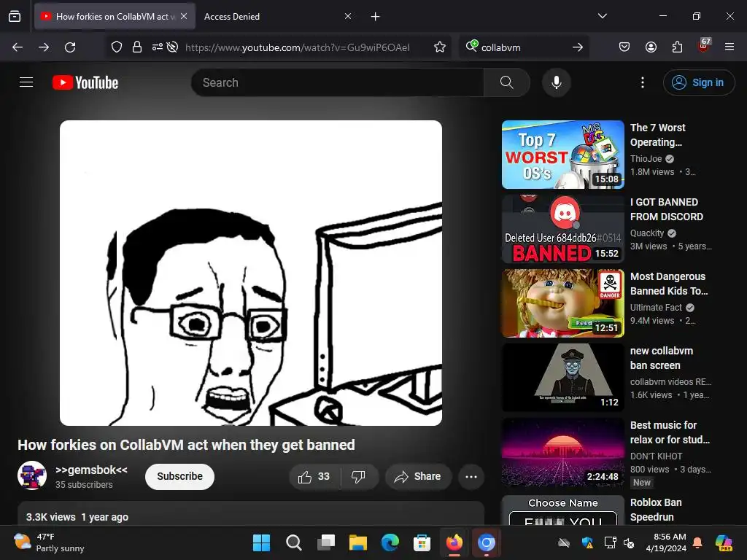Viewport: 747px width, 560px height.
Task: Open Windows Copilot preview in system tray
Action: (723, 542)
